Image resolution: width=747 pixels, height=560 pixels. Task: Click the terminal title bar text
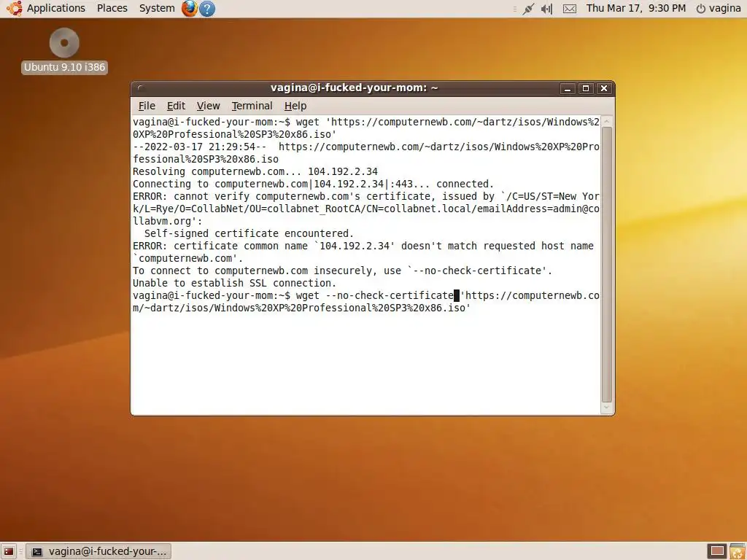[x=354, y=88]
